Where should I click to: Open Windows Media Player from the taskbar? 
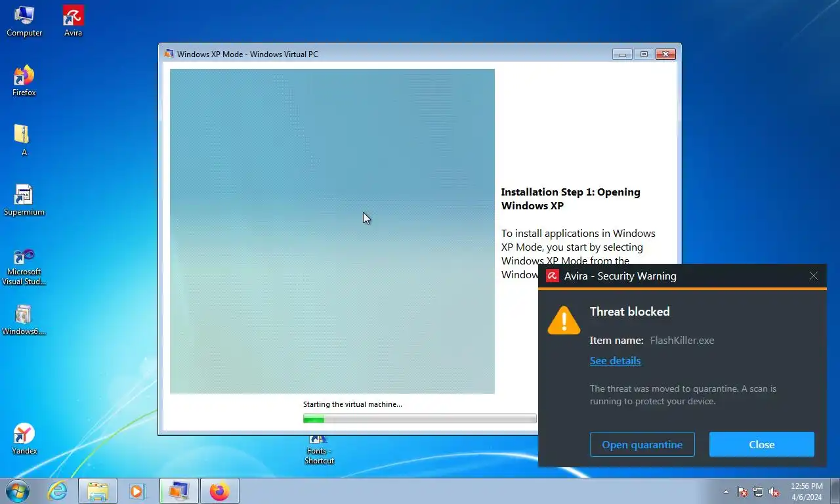137,491
